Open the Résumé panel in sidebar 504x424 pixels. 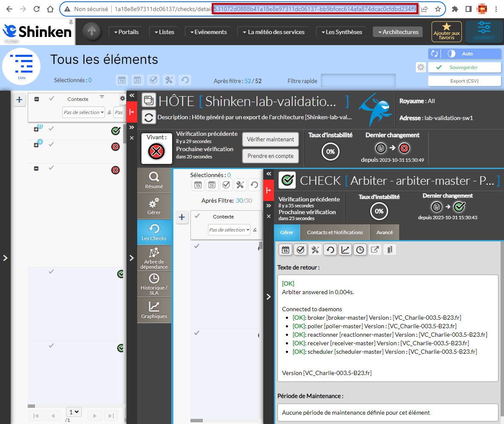[x=154, y=180]
